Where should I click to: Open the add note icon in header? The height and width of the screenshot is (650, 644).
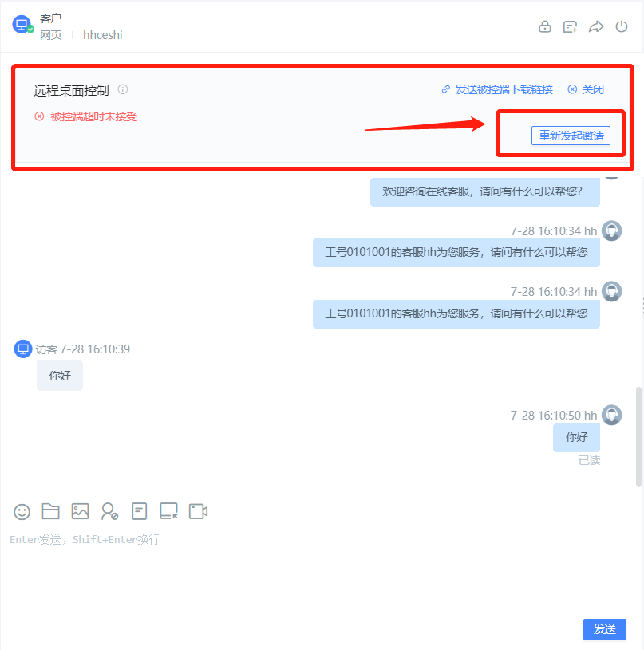(x=571, y=27)
